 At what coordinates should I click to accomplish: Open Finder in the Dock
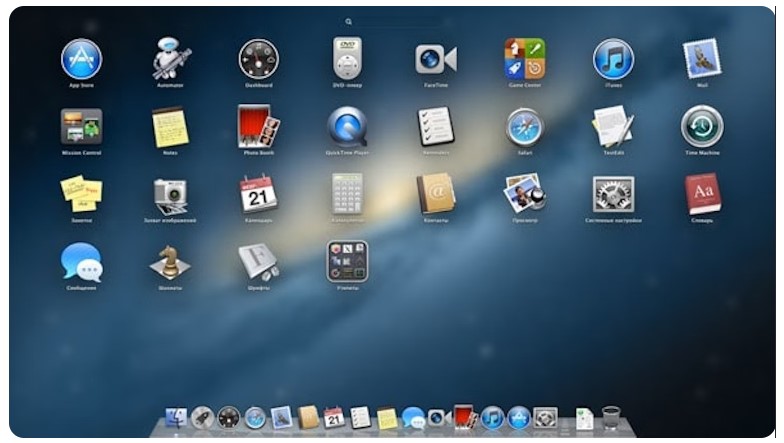(176, 418)
